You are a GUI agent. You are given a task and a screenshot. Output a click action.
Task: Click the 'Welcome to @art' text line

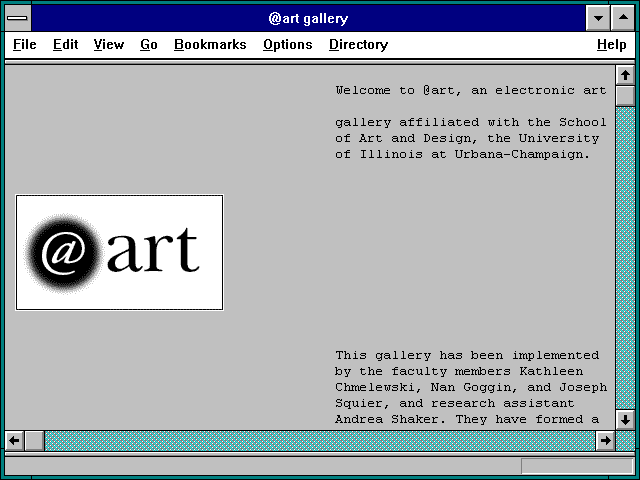pos(471,90)
